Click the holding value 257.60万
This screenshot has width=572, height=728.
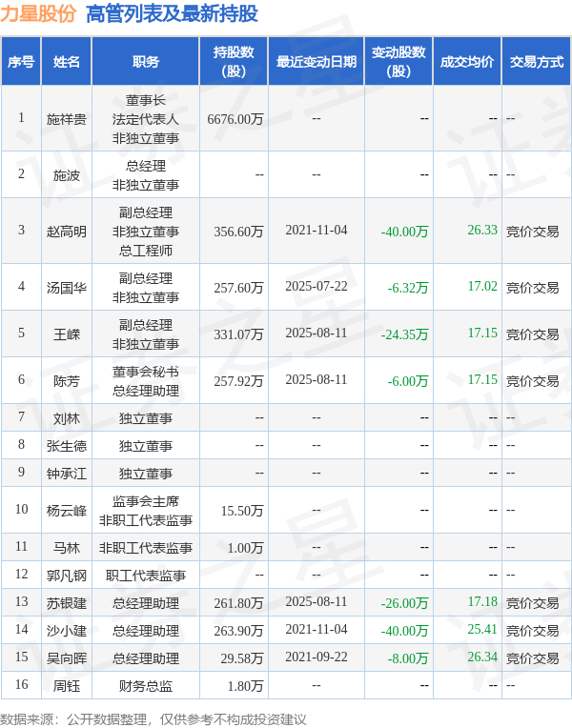tap(238, 288)
